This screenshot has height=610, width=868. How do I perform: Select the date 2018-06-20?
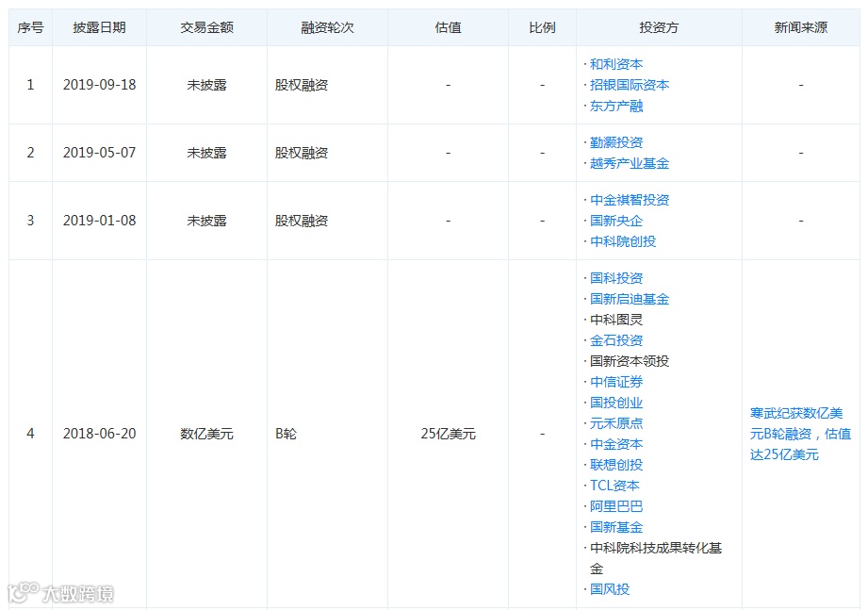coord(100,434)
